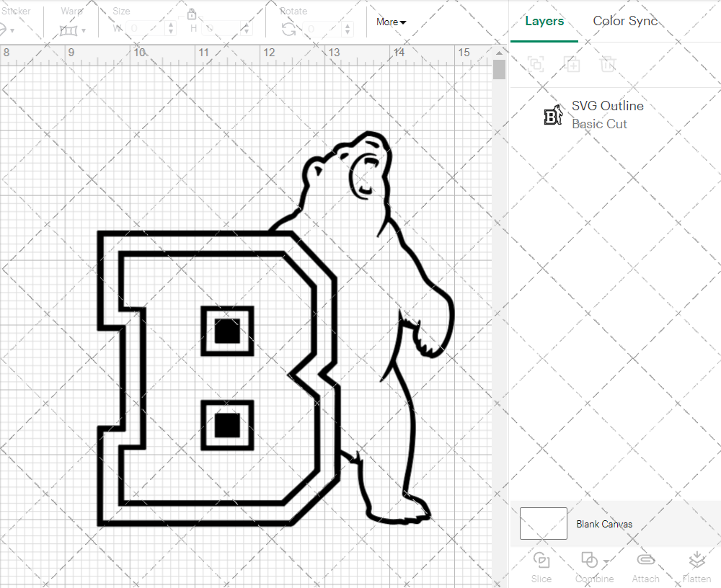
Task: Click the Delete layer trash icon
Action: tap(609, 64)
